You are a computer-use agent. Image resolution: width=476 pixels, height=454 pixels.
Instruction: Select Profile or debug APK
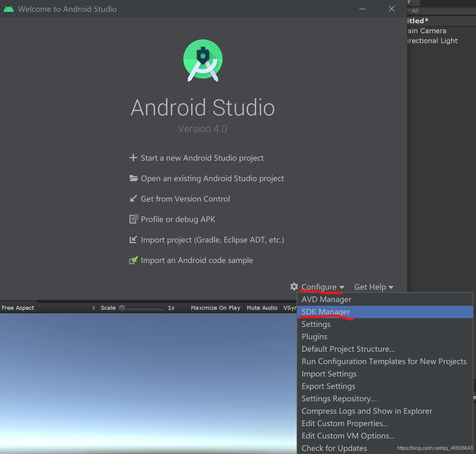(x=178, y=219)
